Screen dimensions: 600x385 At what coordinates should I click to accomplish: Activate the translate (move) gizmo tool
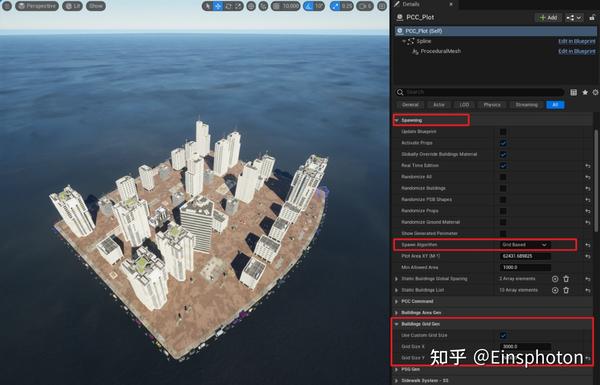pos(218,6)
